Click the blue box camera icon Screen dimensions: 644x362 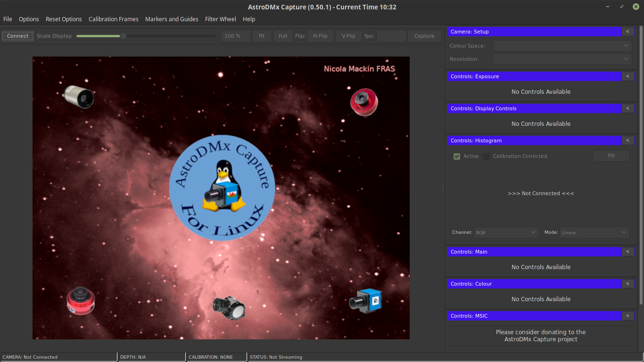(366, 301)
